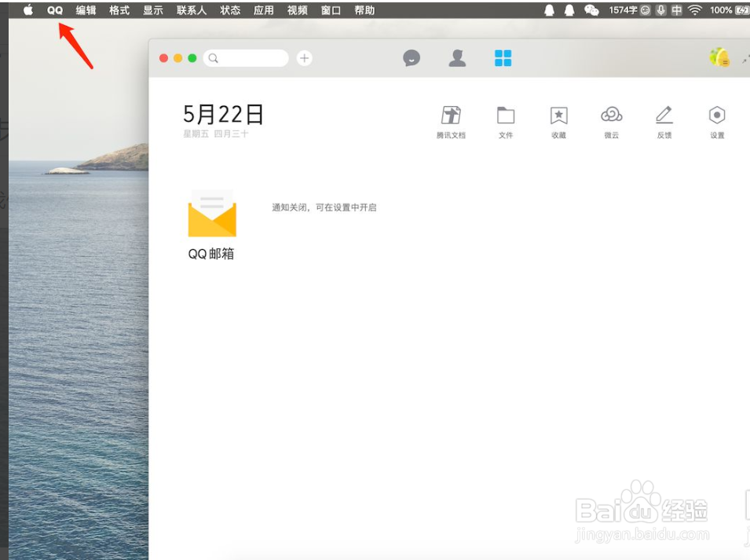Open the 视频 menu

tap(297, 10)
